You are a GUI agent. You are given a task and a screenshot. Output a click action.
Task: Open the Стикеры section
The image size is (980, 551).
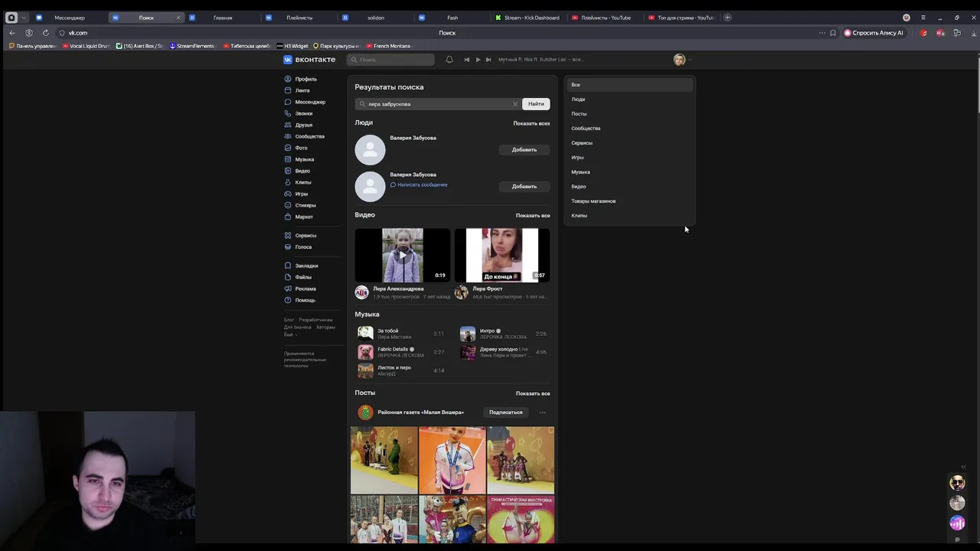(x=305, y=205)
